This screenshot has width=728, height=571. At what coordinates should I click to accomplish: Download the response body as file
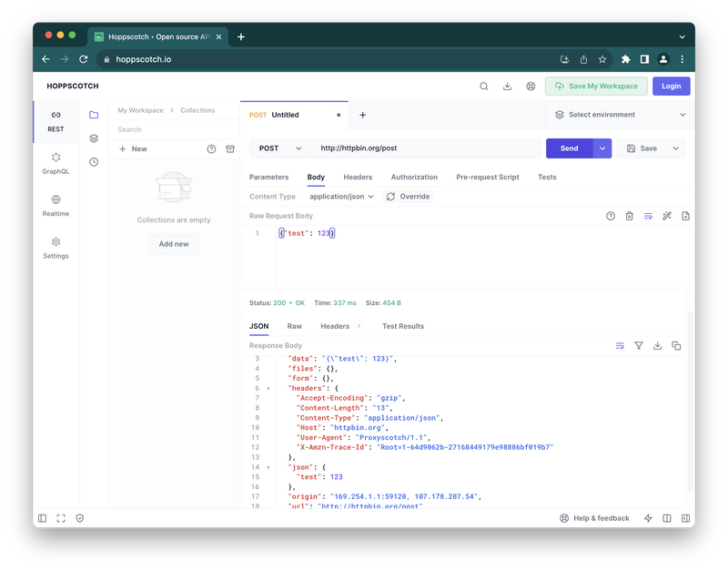click(657, 346)
